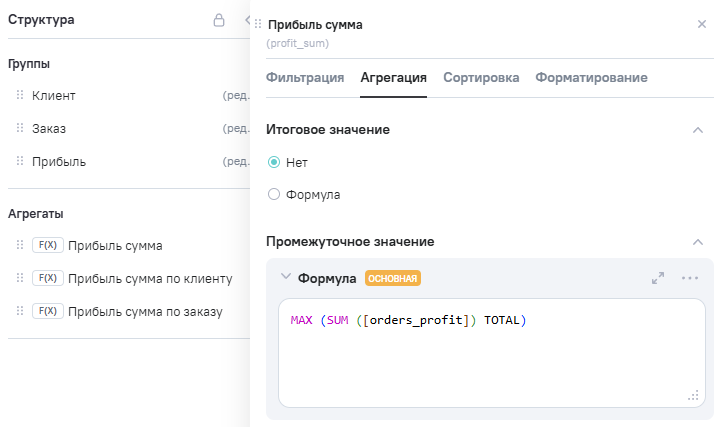The width and height of the screenshot is (719, 427).
Task: Open the formula three-dots options menu
Action: coord(690,278)
